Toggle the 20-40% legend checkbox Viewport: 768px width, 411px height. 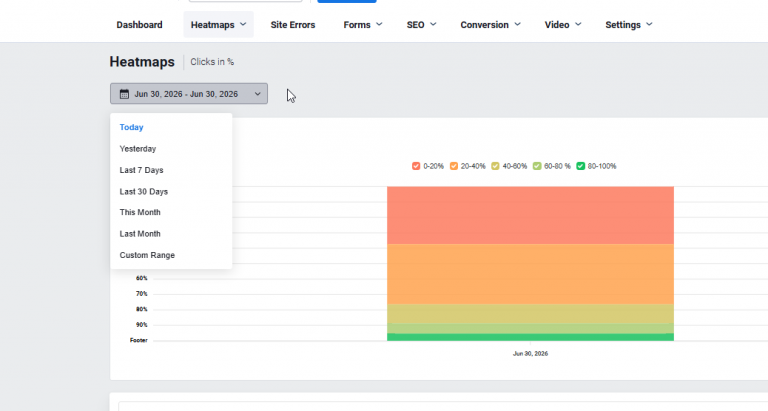click(x=454, y=166)
